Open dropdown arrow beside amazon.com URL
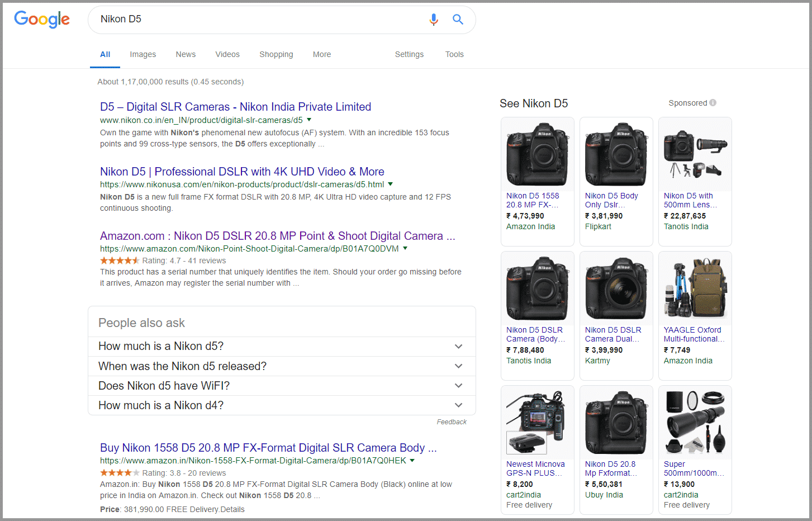812x521 pixels. [405, 248]
